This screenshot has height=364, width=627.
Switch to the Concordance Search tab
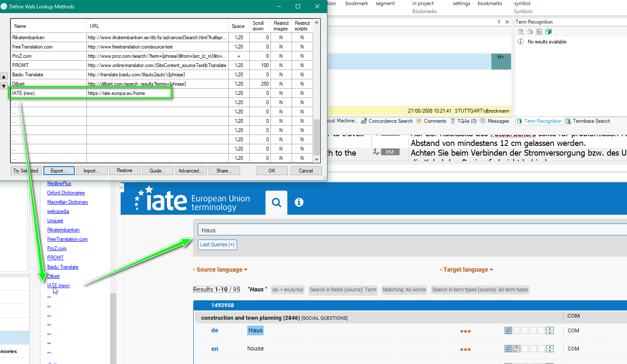click(386, 121)
